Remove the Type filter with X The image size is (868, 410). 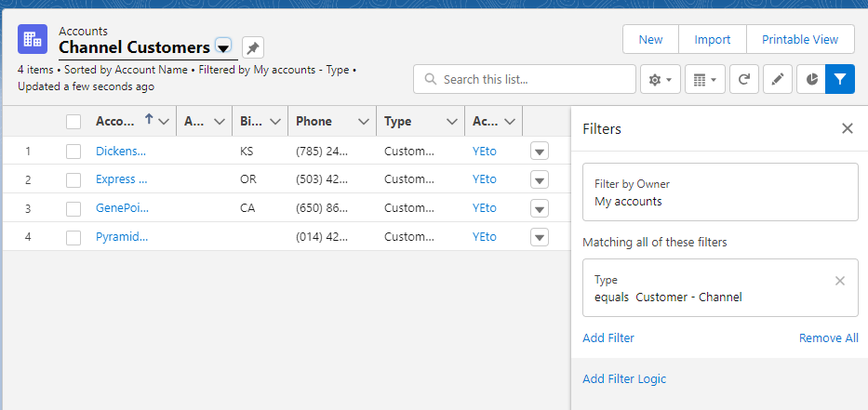[840, 281]
